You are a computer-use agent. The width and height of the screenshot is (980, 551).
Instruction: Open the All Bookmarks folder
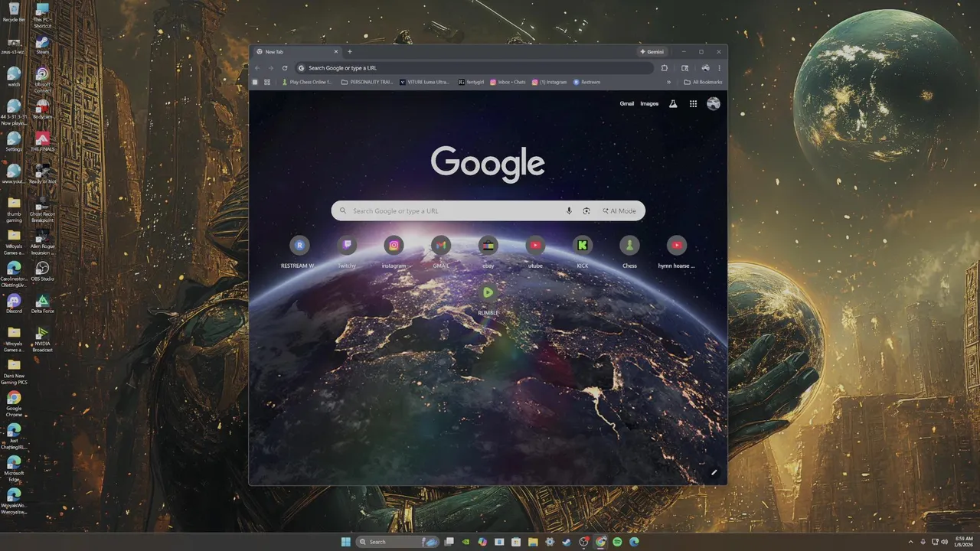pyautogui.click(x=703, y=82)
